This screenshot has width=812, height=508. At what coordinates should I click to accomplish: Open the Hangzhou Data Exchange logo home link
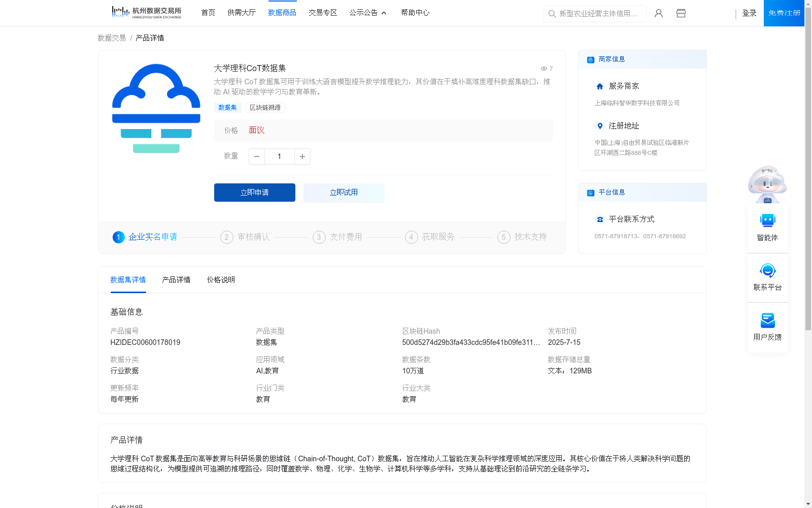click(x=146, y=13)
